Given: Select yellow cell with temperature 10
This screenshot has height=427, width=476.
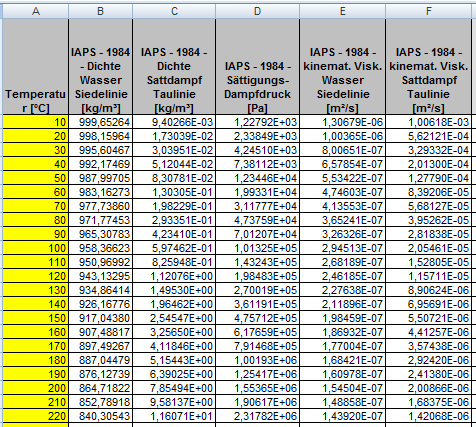Looking at the screenshot, I should 36,122.
